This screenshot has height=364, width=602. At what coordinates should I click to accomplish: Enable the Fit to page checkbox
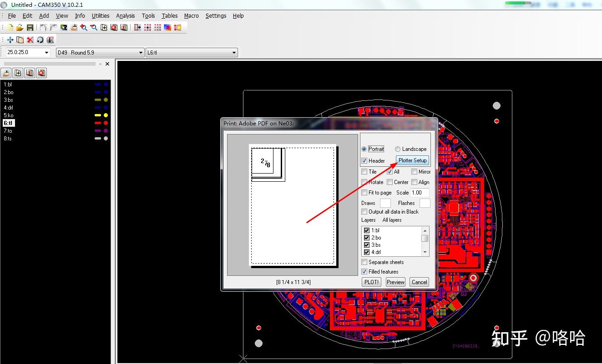pos(364,193)
